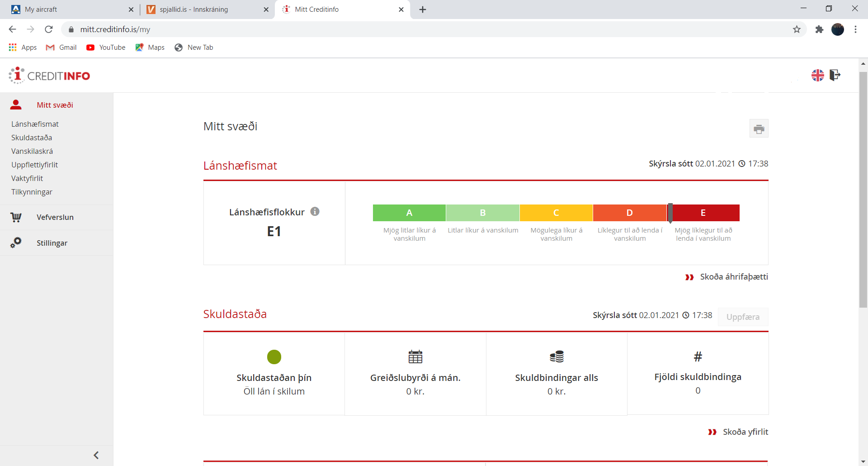Open the Chrome three-dot menu
Image resolution: width=868 pixels, height=466 pixels.
click(x=855, y=29)
